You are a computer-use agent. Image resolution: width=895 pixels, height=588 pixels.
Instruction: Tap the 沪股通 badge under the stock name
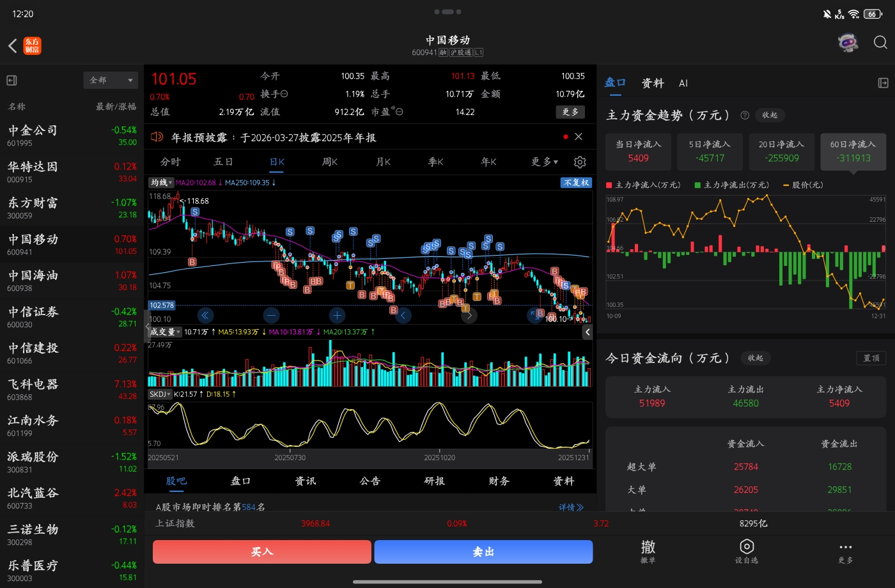460,52
